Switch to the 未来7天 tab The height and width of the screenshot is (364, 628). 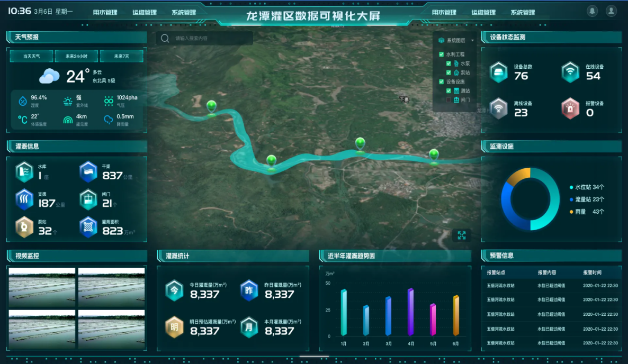point(121,57)
